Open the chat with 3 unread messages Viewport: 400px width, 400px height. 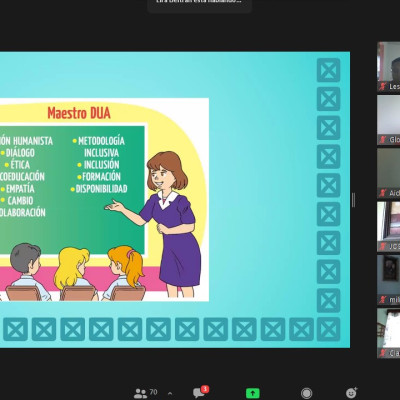click(200, 392)
